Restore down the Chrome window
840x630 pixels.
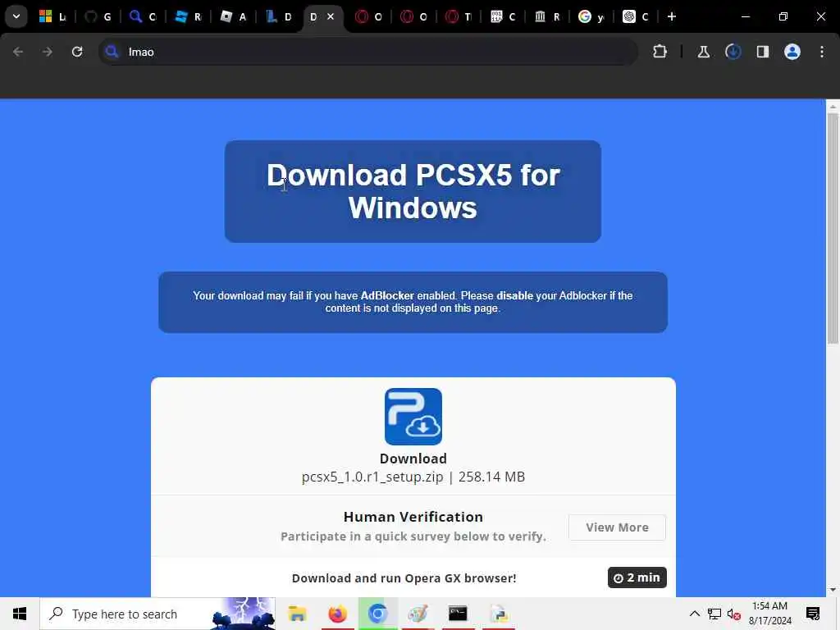tap(783, 16)
